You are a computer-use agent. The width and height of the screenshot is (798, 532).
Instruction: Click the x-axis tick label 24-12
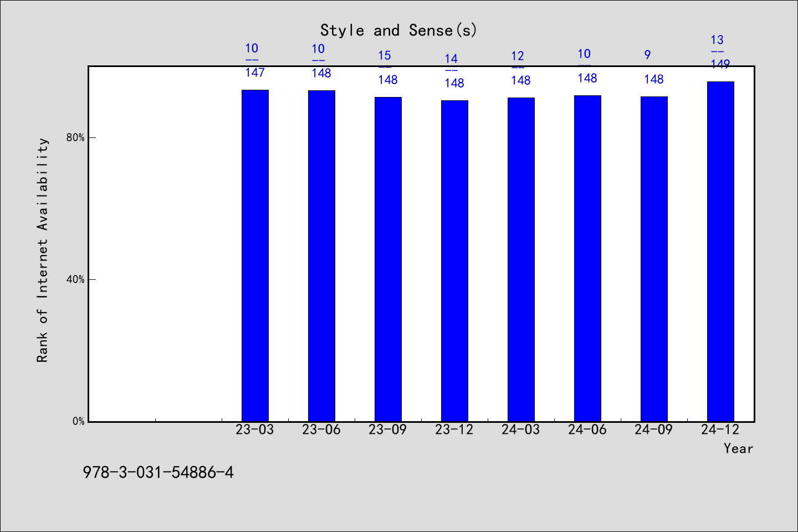pyautogui.click(x=720, y=429)
